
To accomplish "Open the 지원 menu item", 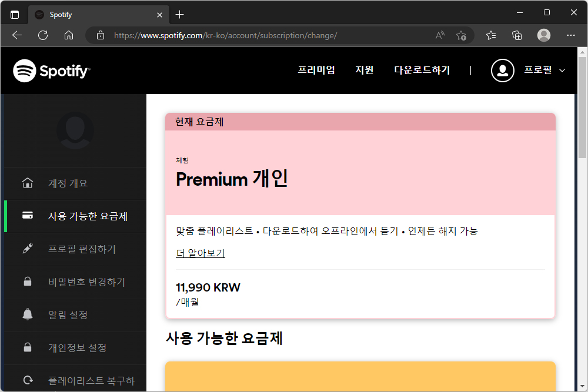I will pos(364,70).
